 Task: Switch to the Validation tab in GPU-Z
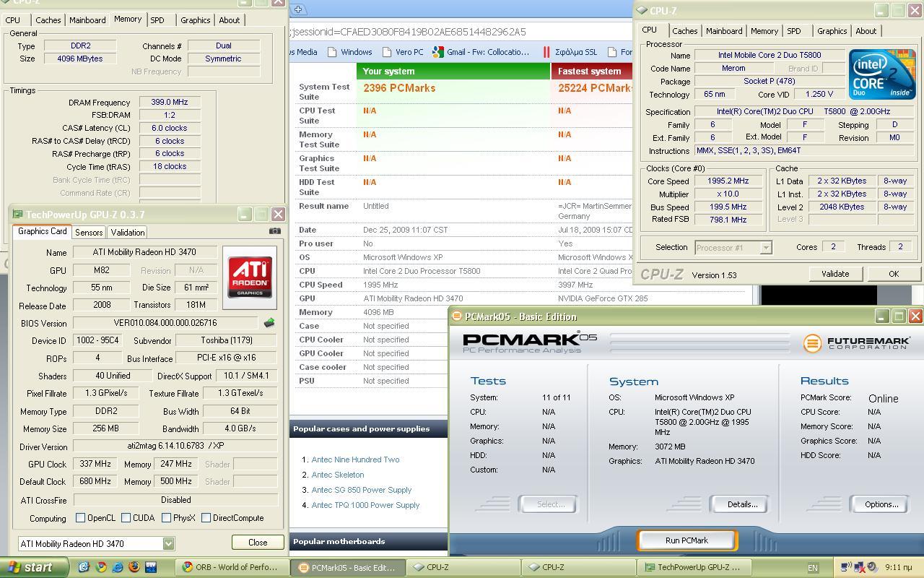click(128, 233)
